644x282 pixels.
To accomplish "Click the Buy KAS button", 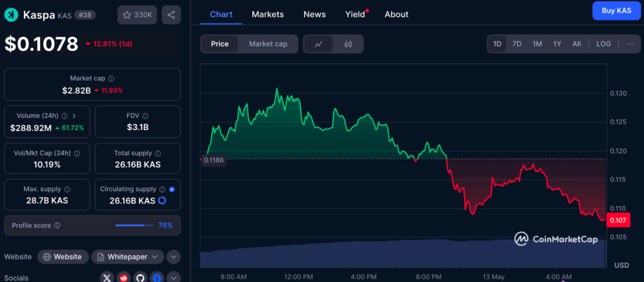I will [x=616, y=11].
